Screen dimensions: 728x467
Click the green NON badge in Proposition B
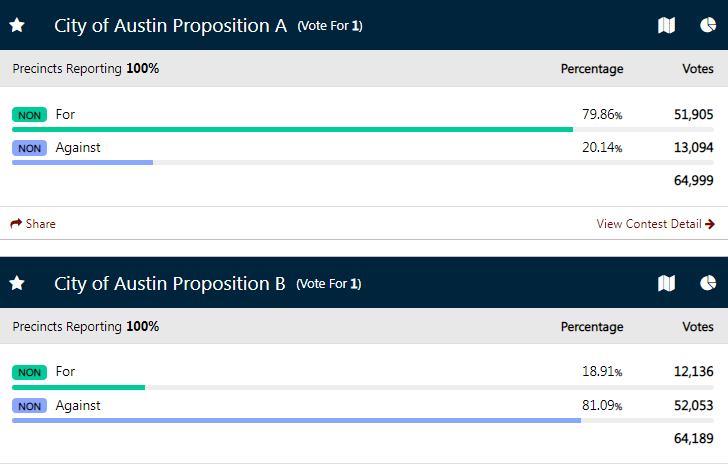[x=29, y=372]
